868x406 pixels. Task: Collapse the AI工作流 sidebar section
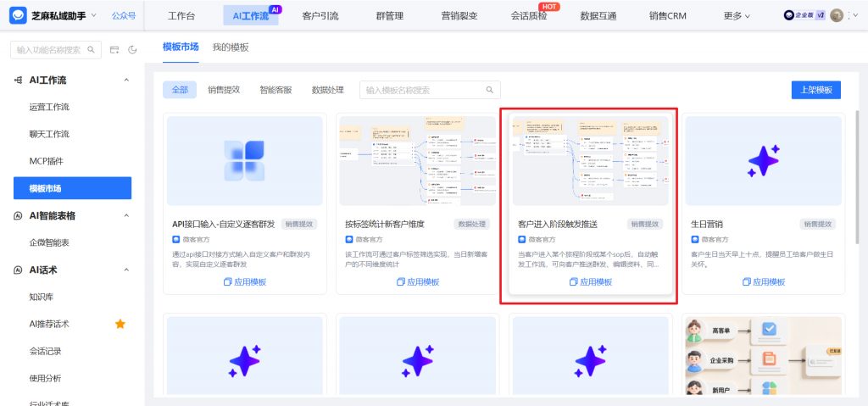[x=126, y=81]
